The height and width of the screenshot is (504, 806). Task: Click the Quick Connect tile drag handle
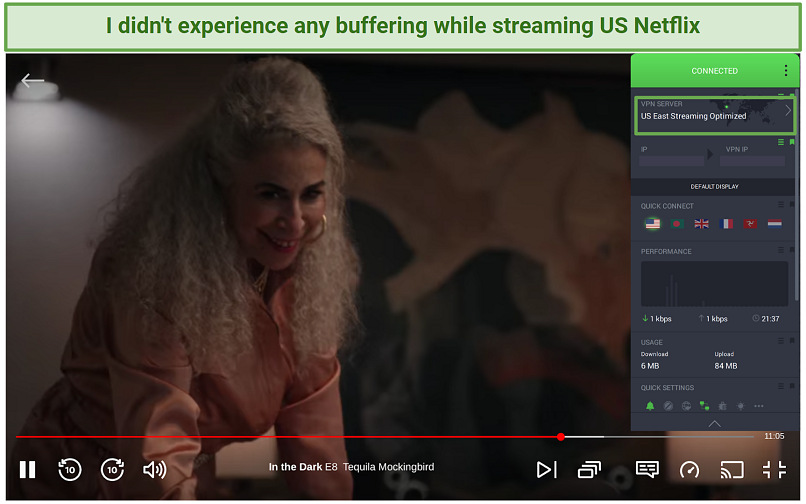tap(781, 205)
